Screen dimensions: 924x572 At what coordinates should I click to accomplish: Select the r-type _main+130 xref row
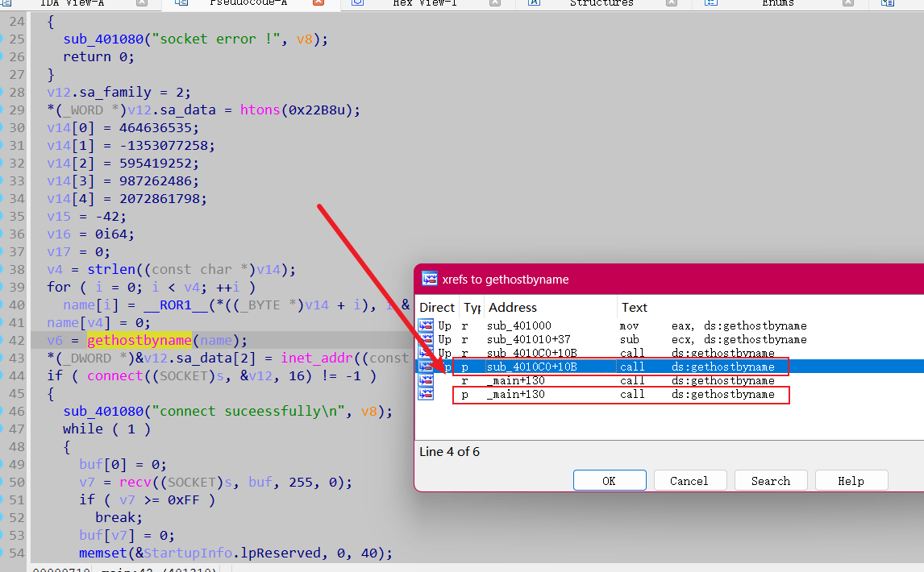[670, 380]
